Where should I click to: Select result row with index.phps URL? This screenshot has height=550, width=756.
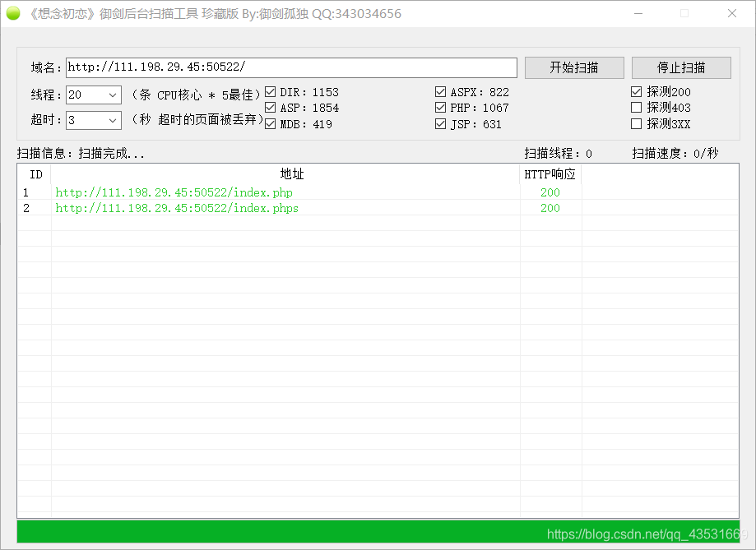pyautogui.click(x=378, y=208)
